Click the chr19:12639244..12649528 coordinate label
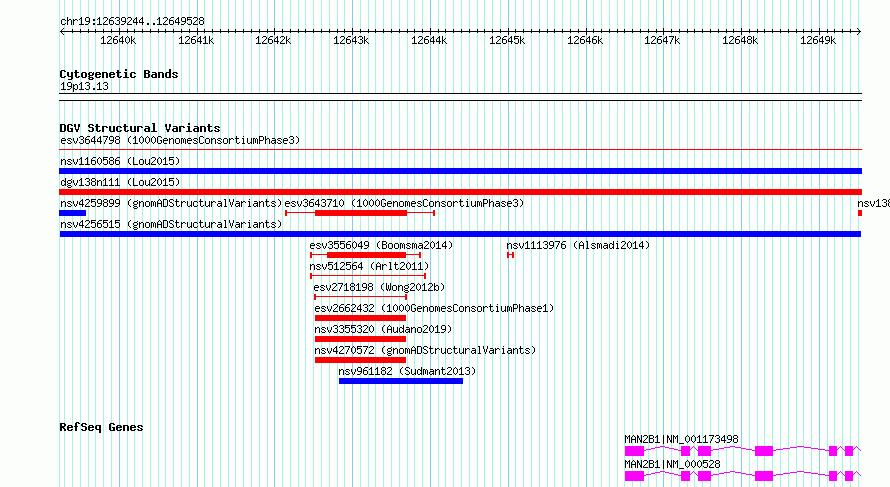Viewport: 890px width, 487px height. (132, 21)
